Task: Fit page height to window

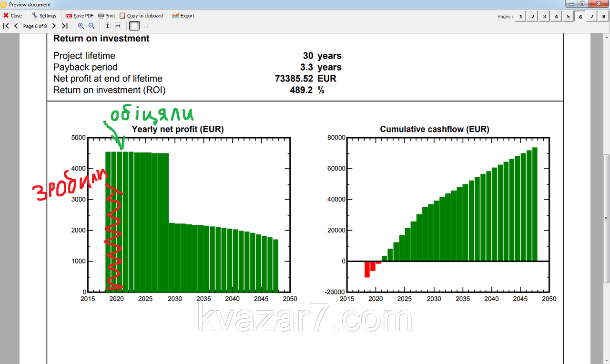Action: pyautogui.click(x=108, y=26)
